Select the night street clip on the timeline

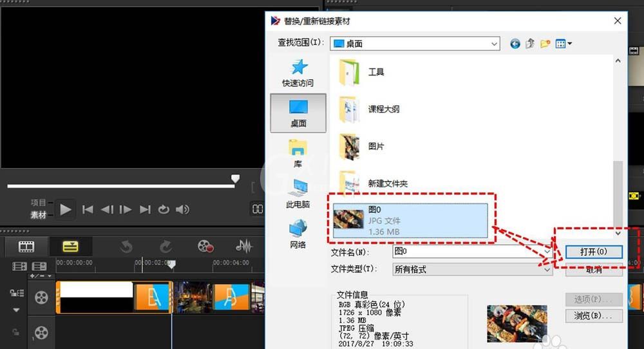coord(193,297)
